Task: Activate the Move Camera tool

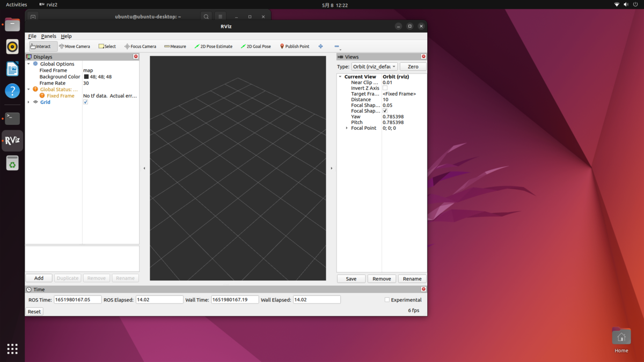Action: (75, 46)
